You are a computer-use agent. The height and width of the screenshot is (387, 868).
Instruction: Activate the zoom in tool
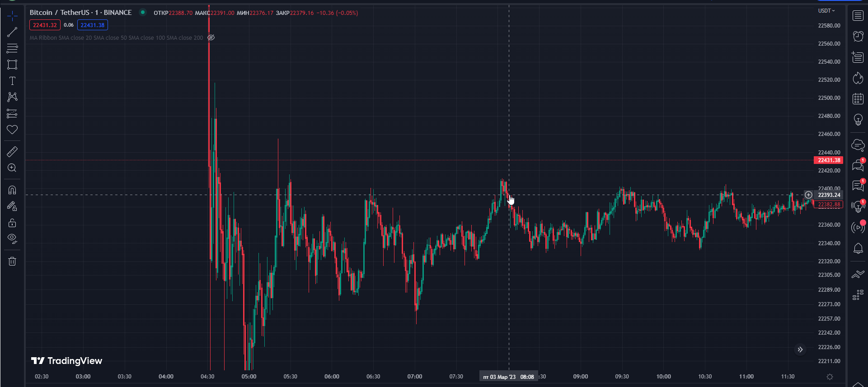[x=12, y=168]
